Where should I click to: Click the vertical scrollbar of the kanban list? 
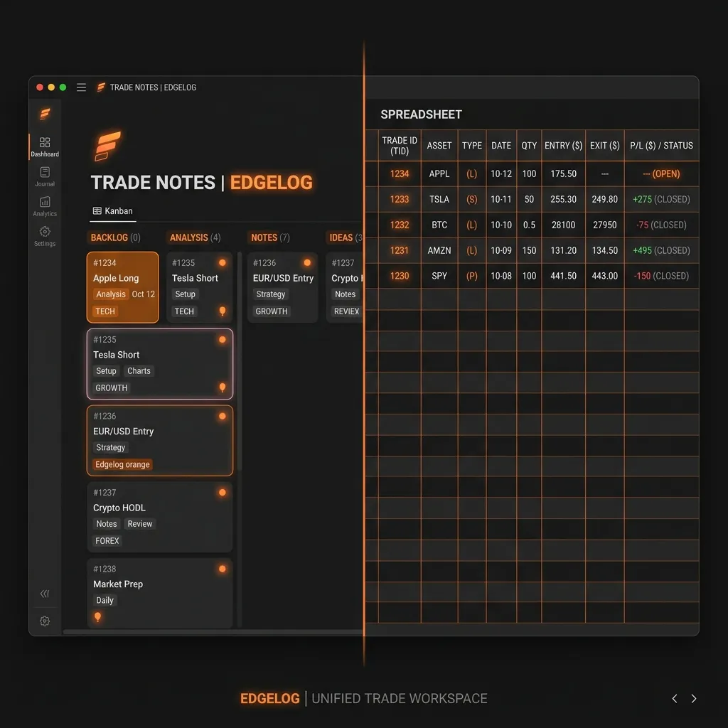pyautogui.click(x=240, y=361)
